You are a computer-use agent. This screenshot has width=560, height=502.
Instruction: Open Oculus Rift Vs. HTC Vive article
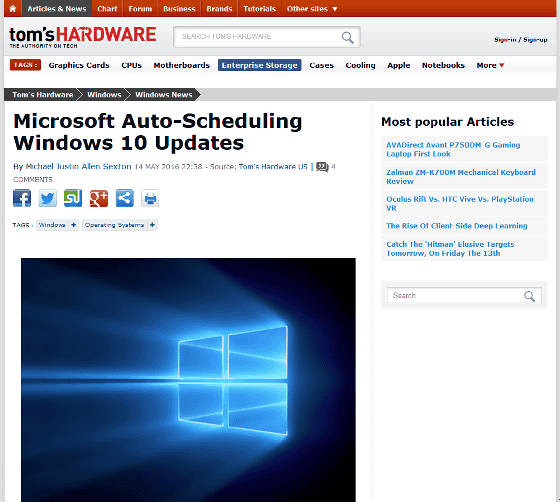(460, 204)
